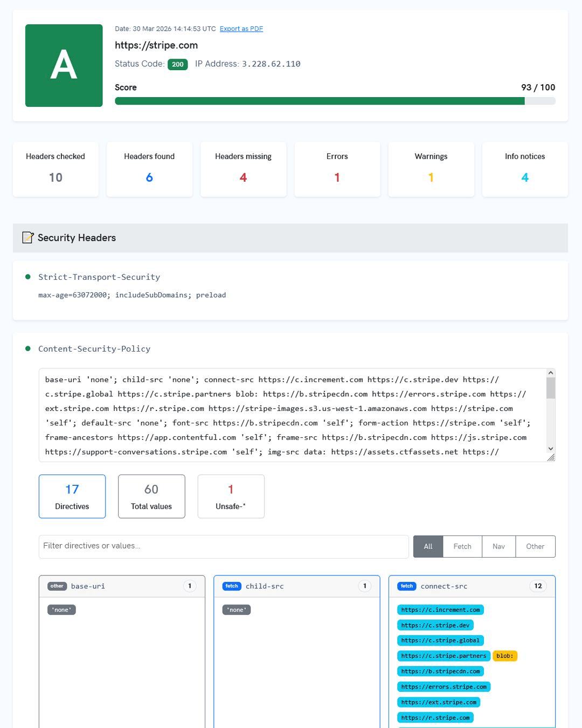The height and width of the screenshot is (728, 582).
Task: Click the Strict-Transport-Security header name
Action: [99, 277]
